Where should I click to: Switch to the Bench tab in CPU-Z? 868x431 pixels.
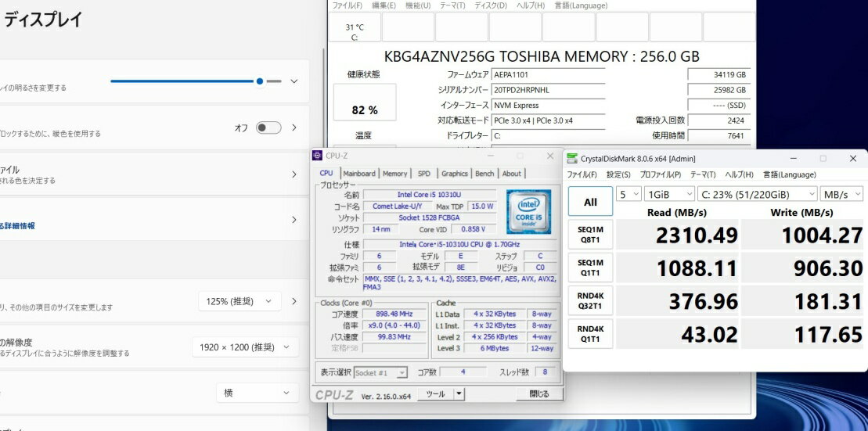coord(484,174)
